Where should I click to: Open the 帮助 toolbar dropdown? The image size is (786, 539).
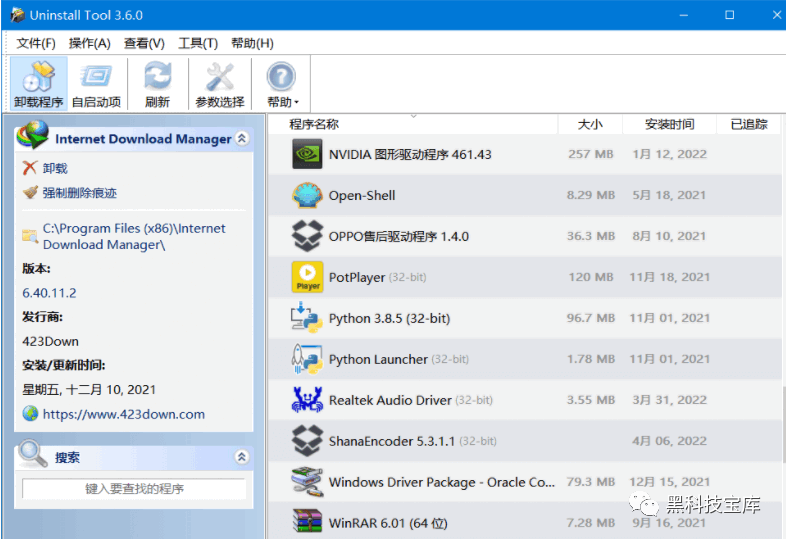click(x=282, y=83)
